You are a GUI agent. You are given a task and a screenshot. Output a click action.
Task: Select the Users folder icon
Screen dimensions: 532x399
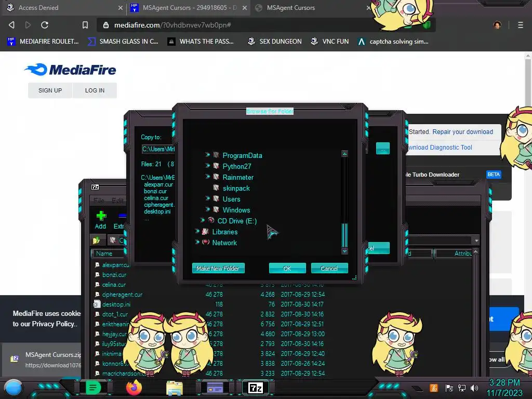point(216,198)
